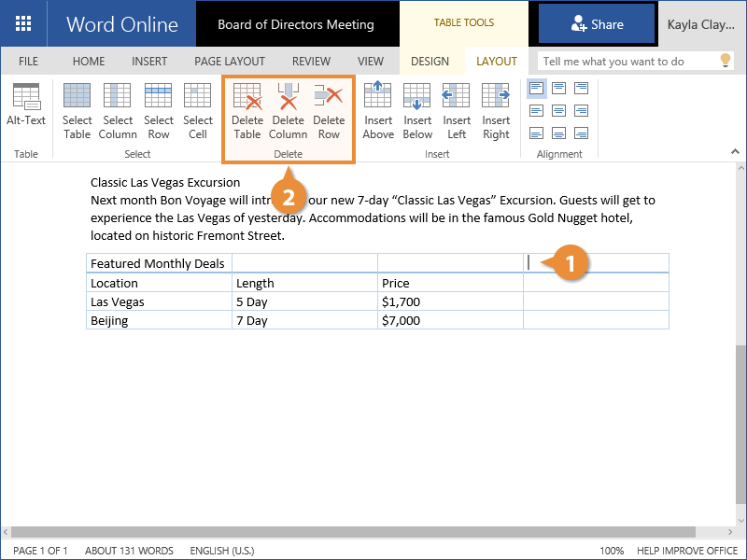This screenshot has height=560, width=747.
Task: Toggle align top left cell alignment
Action: point(537,89)
